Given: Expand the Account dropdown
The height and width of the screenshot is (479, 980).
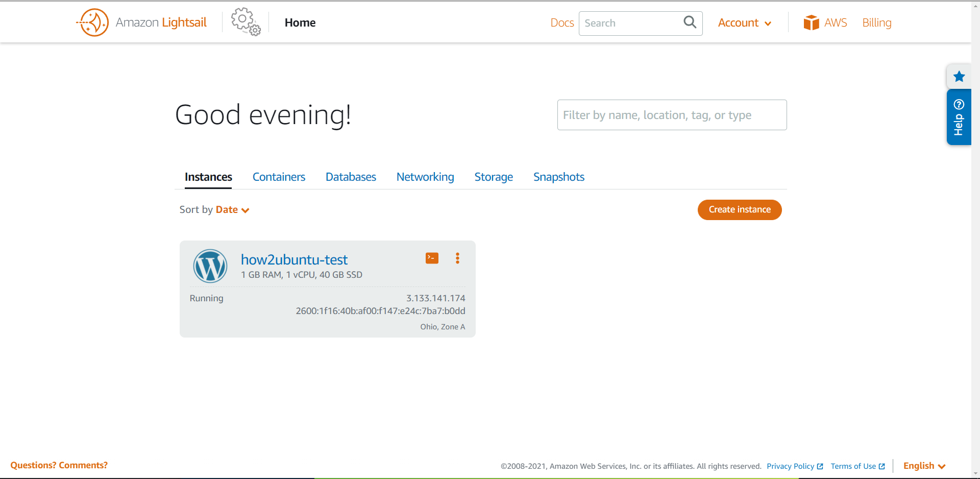Looking at the screenshot, I should 744,23.
